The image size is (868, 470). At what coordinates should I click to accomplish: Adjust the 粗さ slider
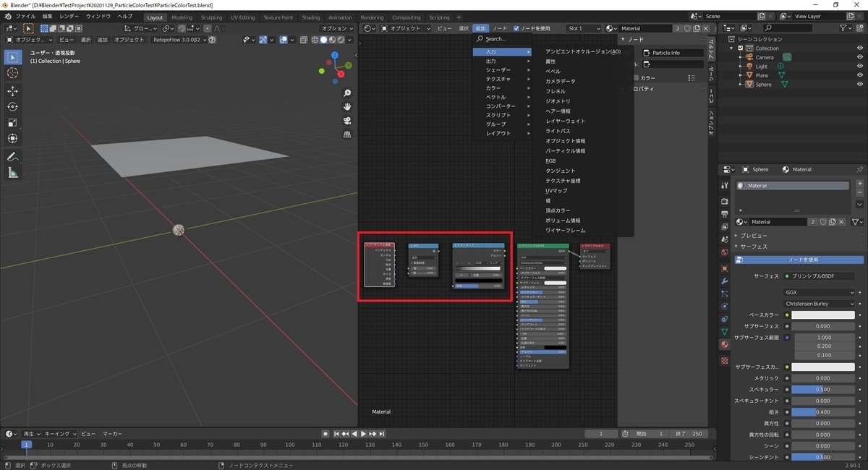tap(823, 412)
